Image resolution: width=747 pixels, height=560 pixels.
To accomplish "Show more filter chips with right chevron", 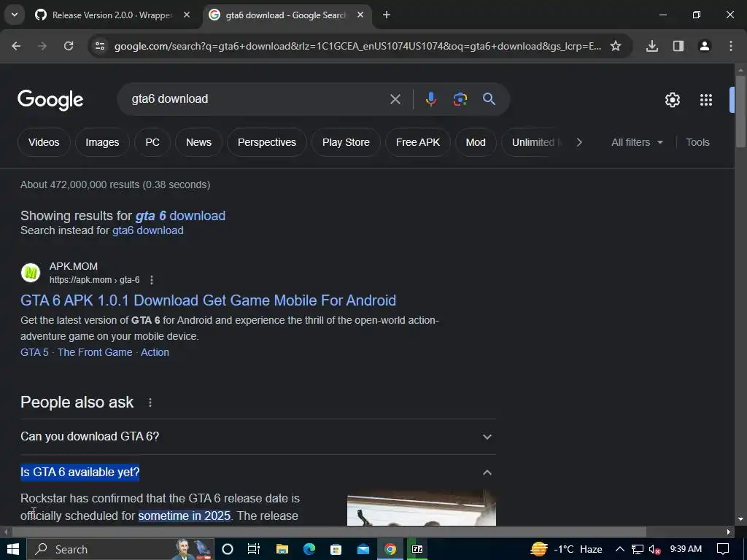I will click(579, 142).
